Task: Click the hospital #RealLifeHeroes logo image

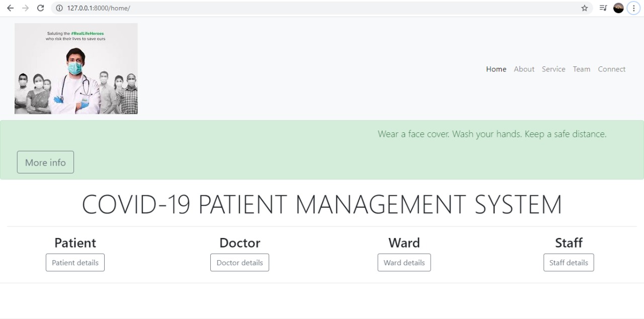Action: pos(76,68)
